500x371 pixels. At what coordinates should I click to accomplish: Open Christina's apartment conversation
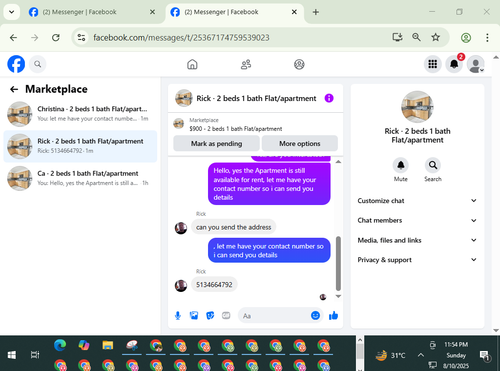coord(80,114)
